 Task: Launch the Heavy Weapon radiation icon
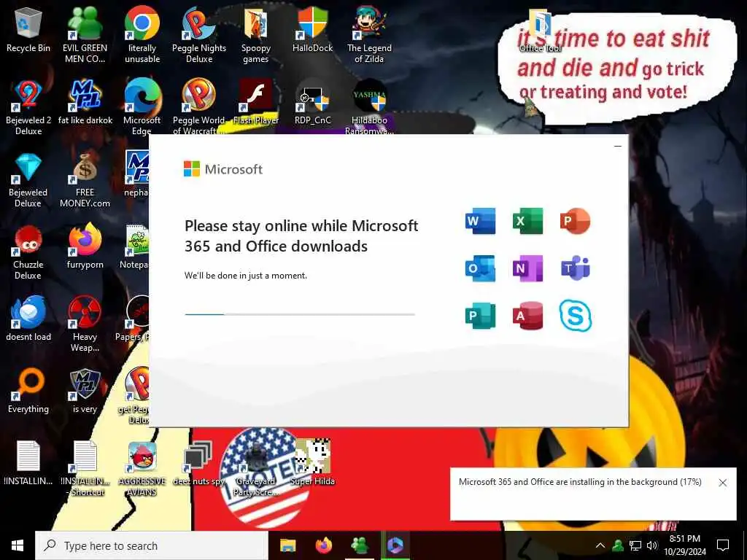(x=85, y=324)
